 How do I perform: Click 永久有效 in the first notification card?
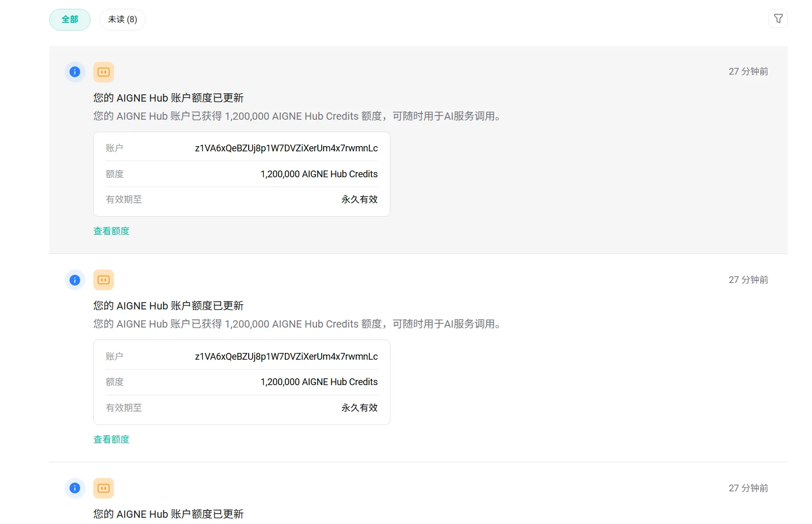pos(359,200)
